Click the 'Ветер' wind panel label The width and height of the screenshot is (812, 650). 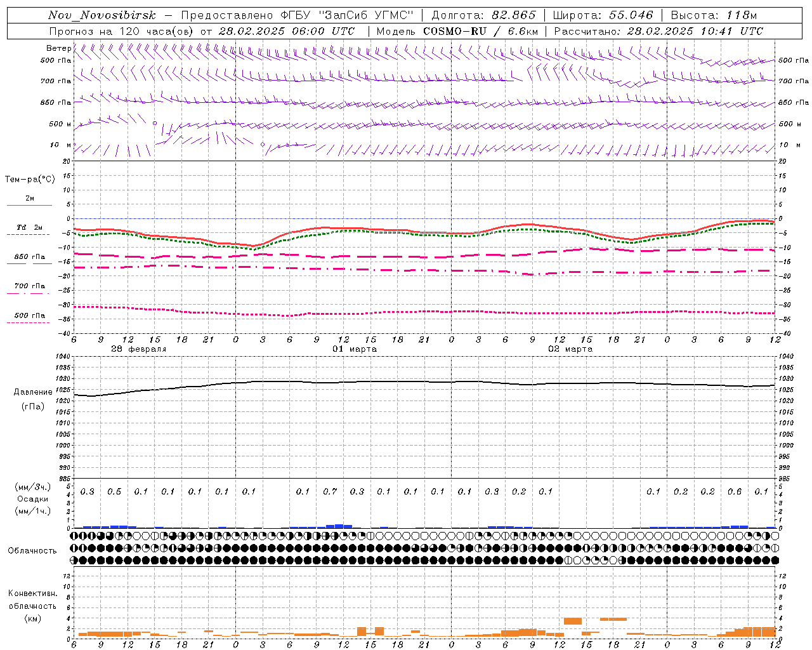(58, 48)
